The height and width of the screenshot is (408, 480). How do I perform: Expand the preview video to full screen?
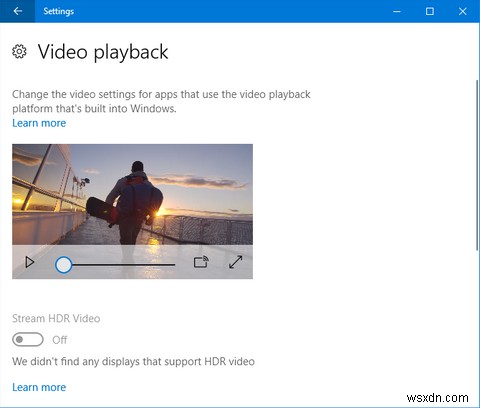coord(236,262)
